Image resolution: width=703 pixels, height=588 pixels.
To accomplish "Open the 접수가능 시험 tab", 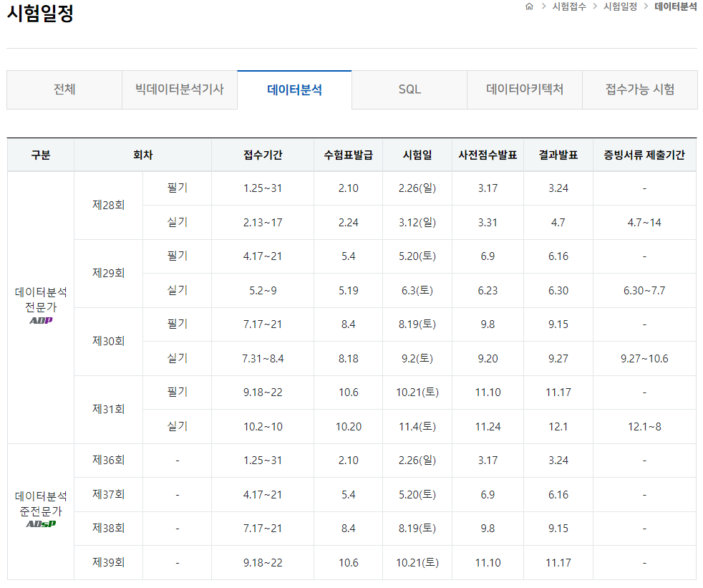I will coord(640,90).
